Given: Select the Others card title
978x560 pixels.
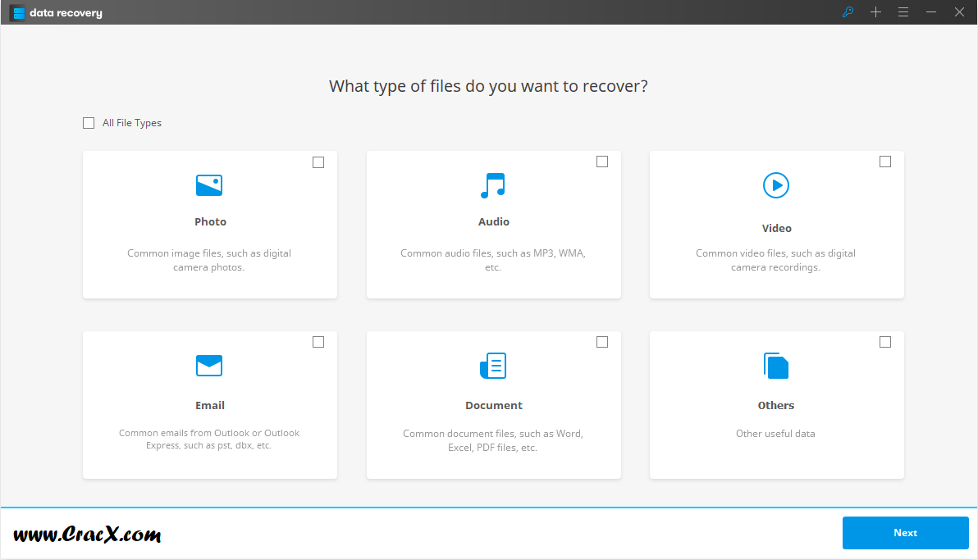Looking at the screenshot, I should coord(776,405).
